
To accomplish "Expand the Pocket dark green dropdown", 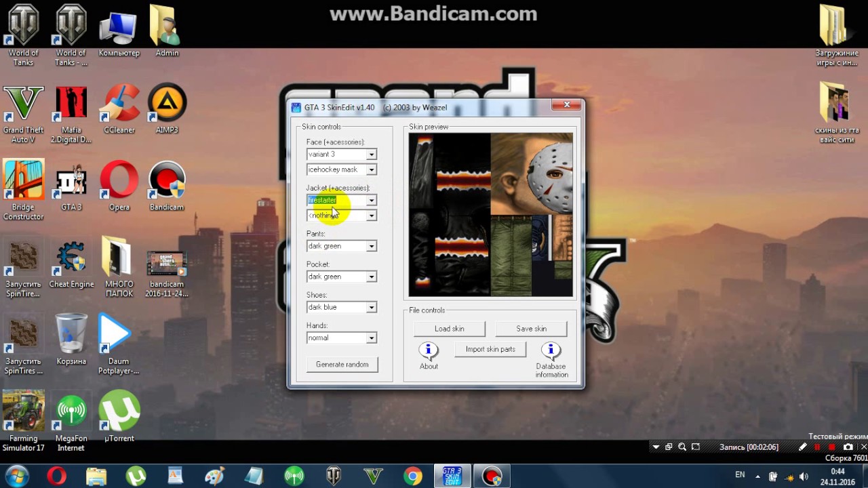I will pyautogui.click(x=371, y=277).
